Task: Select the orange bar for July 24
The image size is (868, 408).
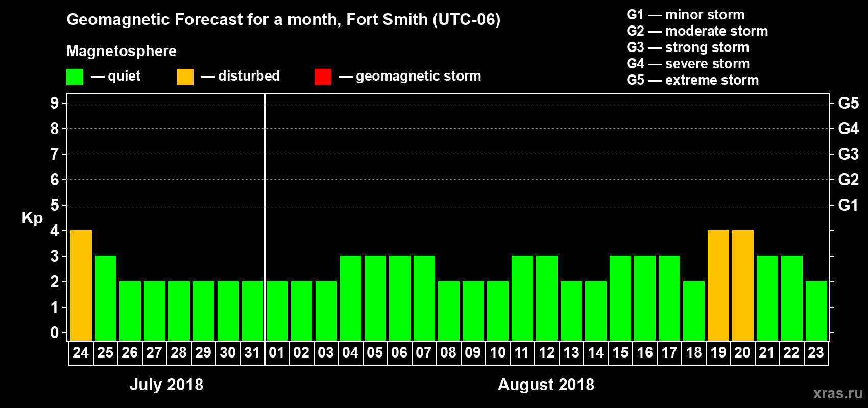Action: (81, 285)
